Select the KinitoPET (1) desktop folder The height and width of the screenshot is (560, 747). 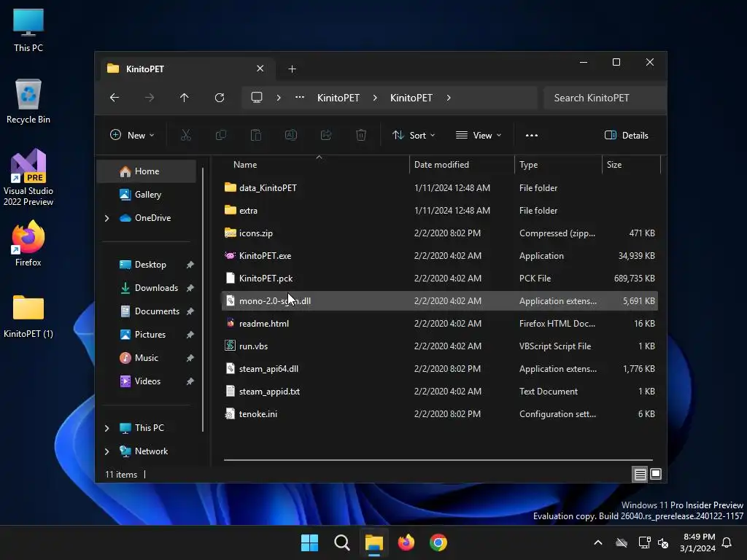point(28,316)
